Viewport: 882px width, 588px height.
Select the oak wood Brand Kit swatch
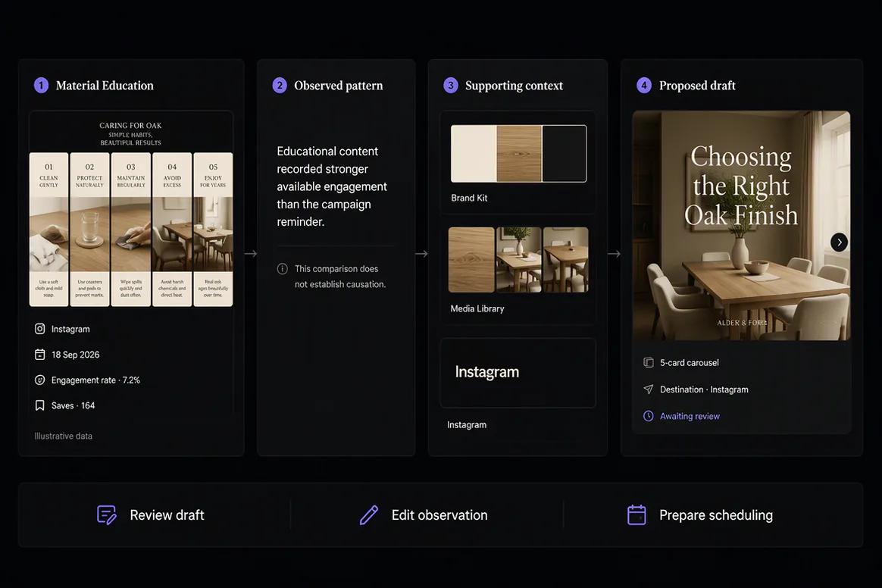(x=519, y=154)
